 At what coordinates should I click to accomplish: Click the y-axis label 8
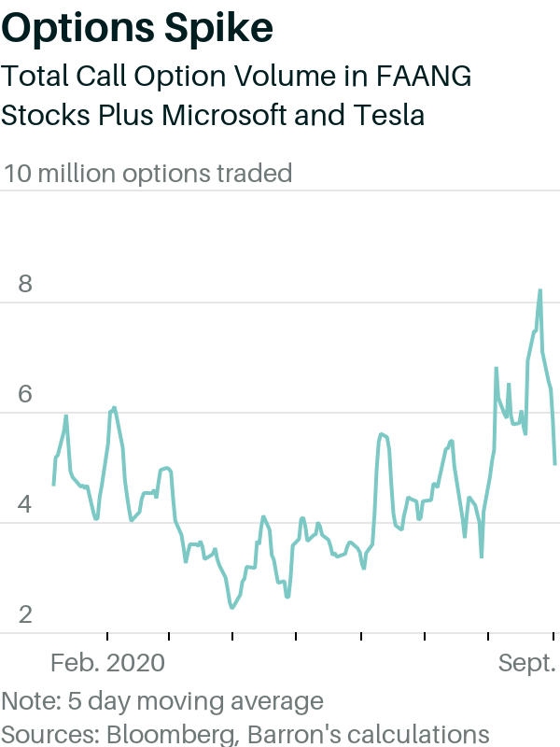[x=25, y=284]
